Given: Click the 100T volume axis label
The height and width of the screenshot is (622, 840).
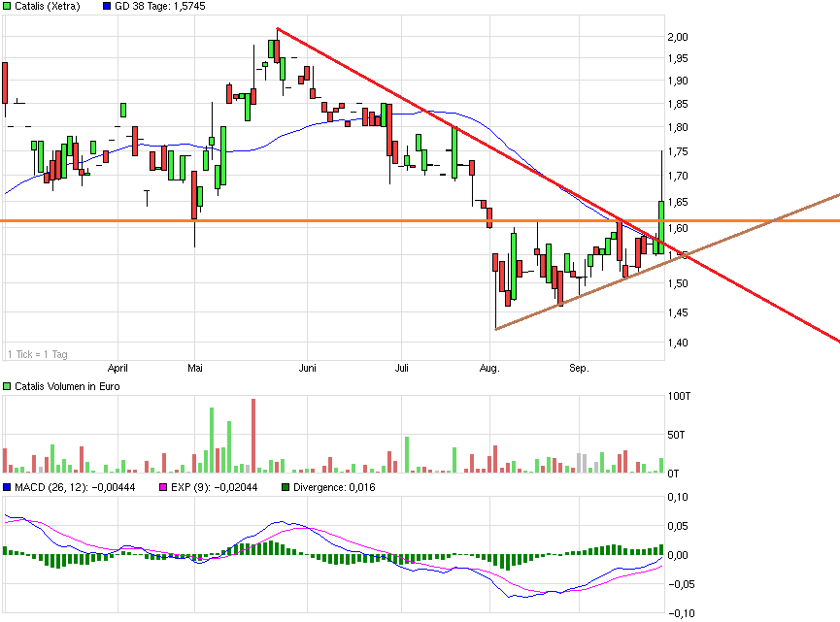Looking at the screenshot, I should coord(679,396).
